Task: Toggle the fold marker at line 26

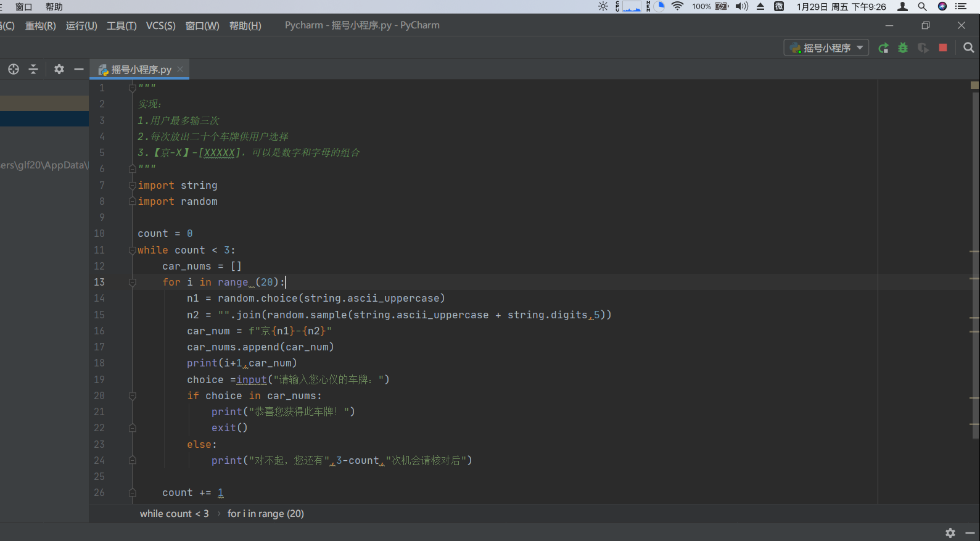Action: point(132,492)
